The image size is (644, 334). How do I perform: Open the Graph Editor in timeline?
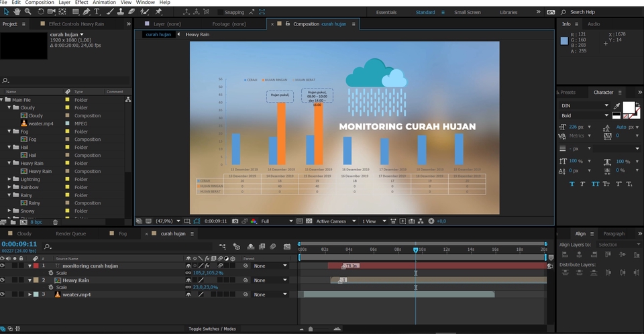(287, 247)
